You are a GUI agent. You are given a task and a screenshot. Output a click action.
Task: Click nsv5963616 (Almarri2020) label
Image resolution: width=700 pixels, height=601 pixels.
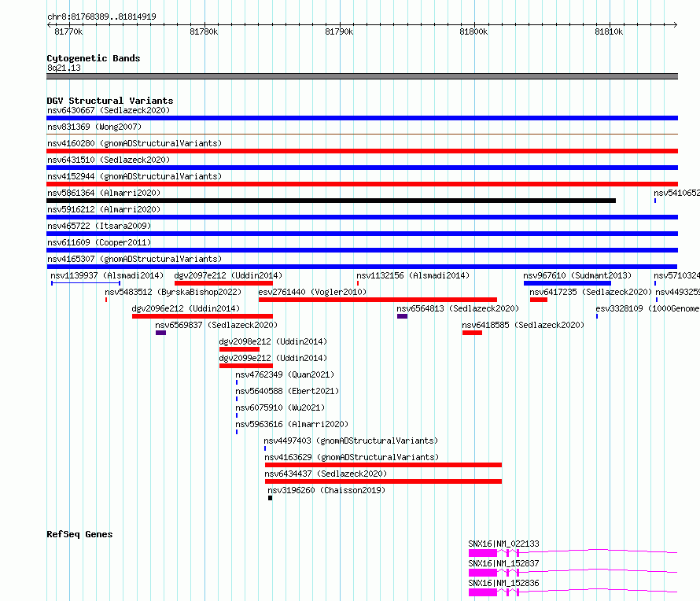292,424
